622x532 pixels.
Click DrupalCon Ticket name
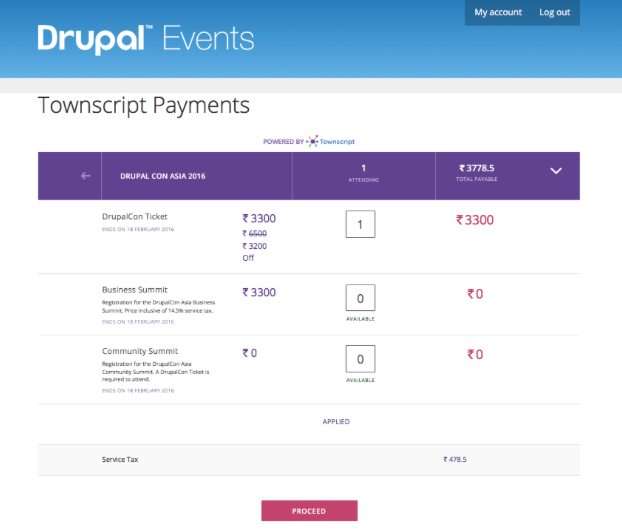point(134,217)
